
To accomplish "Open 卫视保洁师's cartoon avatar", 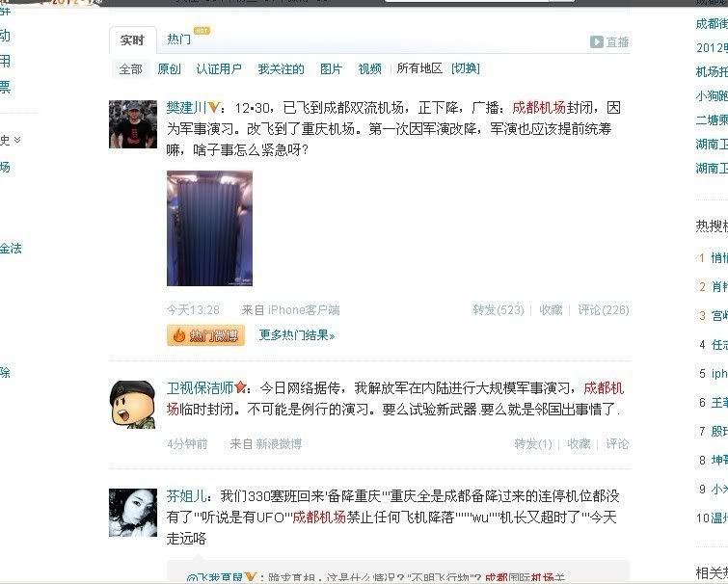I will pyautogui.click(x=133, y=405).
